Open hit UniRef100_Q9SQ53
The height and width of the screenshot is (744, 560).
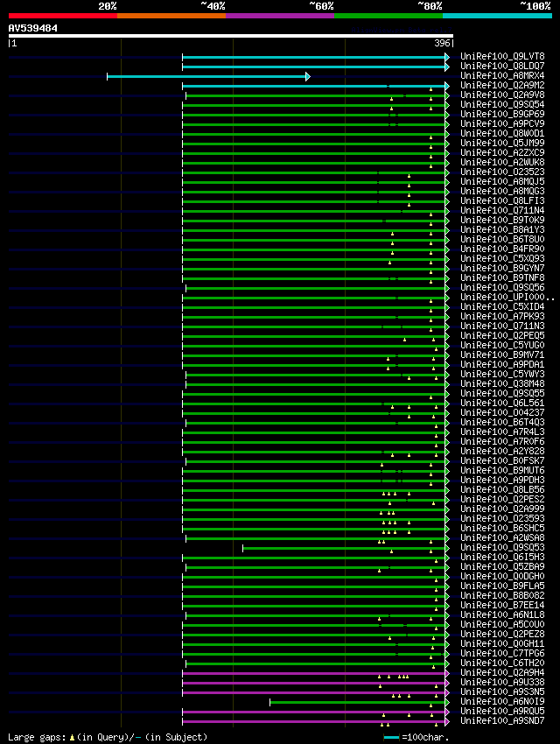502,548
